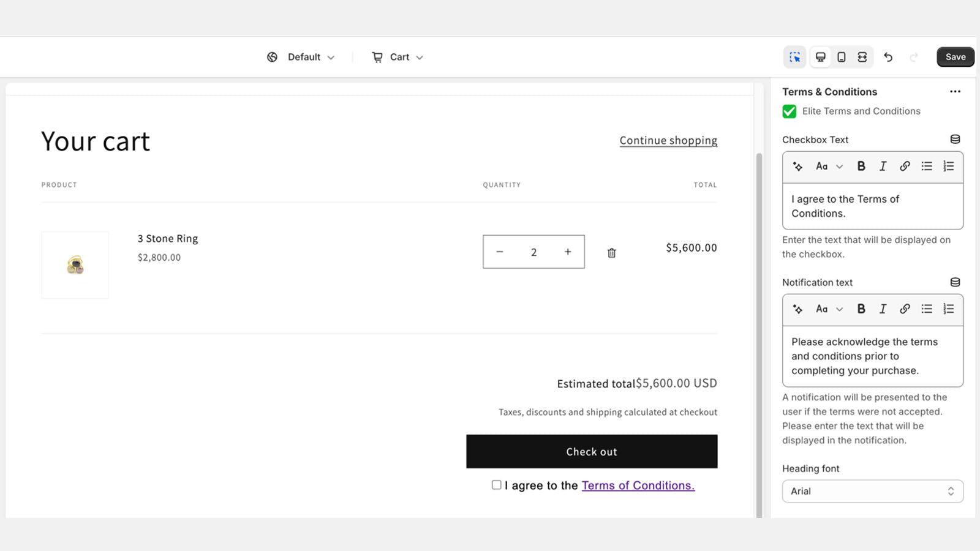This screenshot has height=551, width=980.
Task: Apply italic formatting in Notification text editor
Action: tap(883, 309)
